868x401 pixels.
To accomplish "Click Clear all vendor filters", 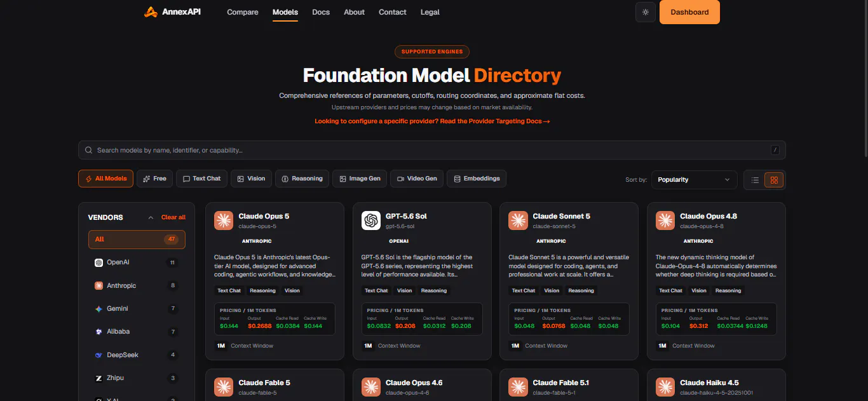I will (x=173, y=217).
